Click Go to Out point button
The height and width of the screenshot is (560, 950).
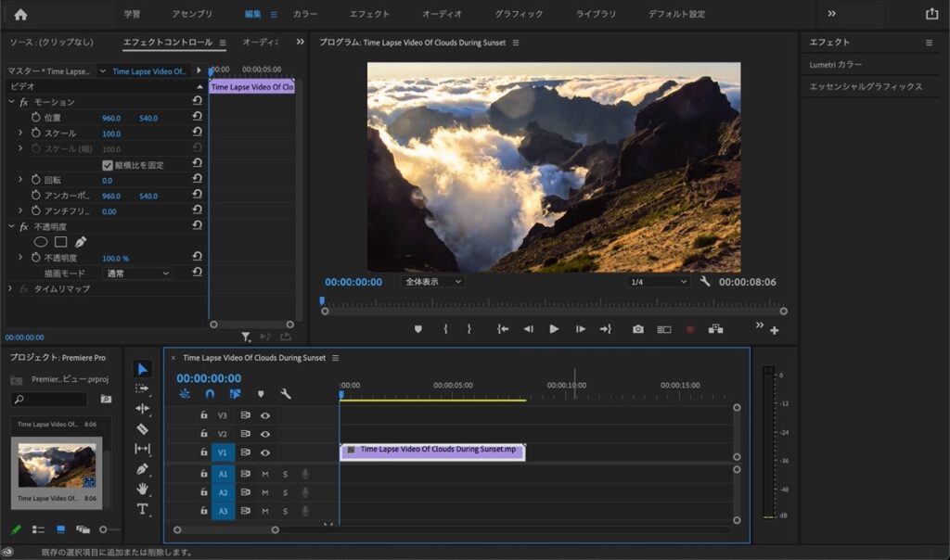point(605,329)
